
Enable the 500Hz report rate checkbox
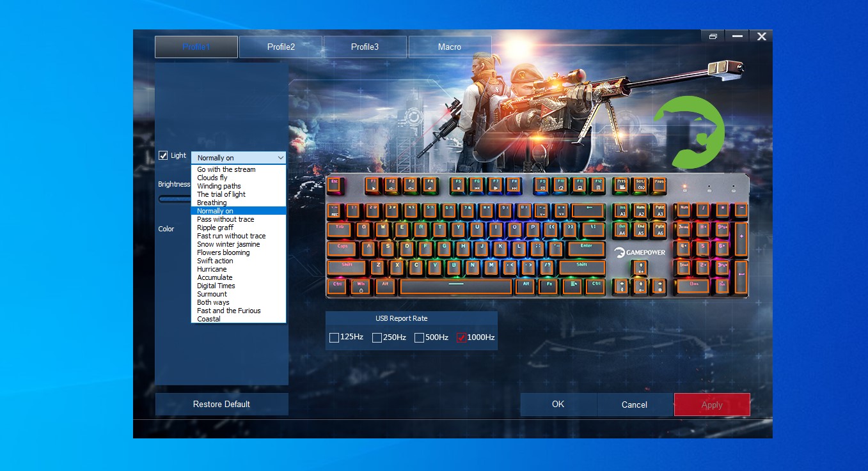[x=419, y=337]
